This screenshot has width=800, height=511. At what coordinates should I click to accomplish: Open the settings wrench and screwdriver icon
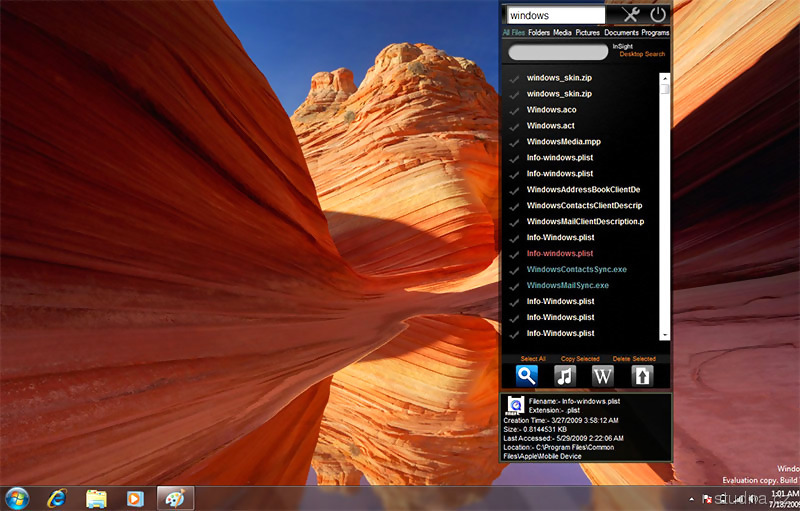[x=631, y=15]
